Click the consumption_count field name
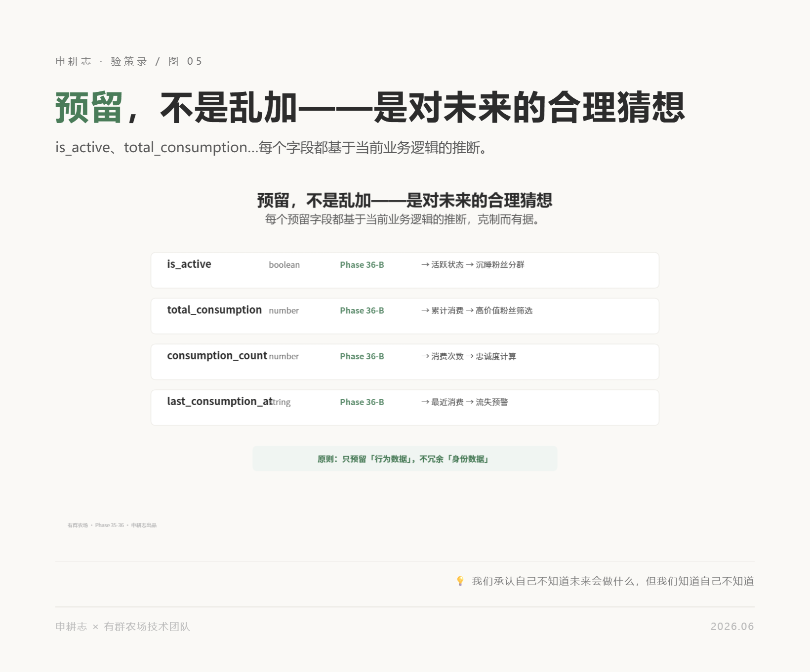This screenshot has height=672, width=810. coord(217,356)
